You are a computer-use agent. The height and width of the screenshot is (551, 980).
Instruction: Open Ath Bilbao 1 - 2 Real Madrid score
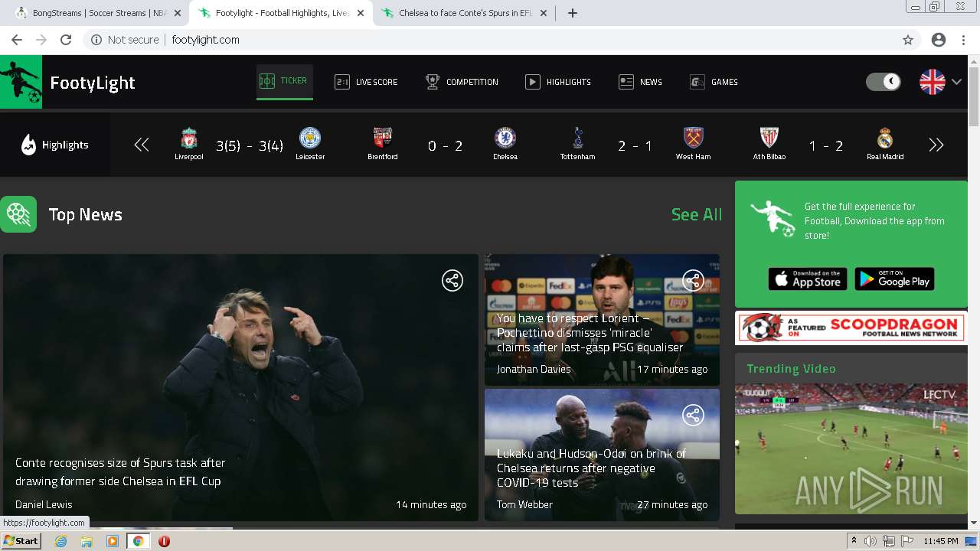(826, 145)
